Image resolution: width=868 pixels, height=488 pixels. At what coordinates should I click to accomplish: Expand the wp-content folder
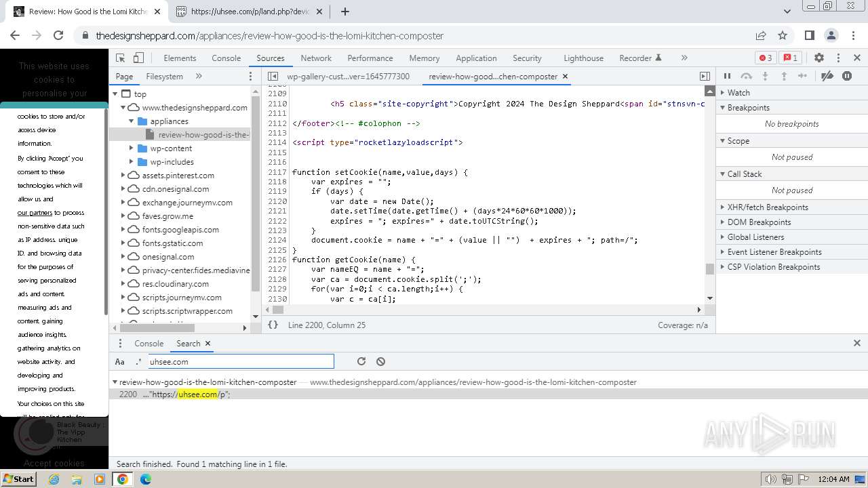coord(132,148)
